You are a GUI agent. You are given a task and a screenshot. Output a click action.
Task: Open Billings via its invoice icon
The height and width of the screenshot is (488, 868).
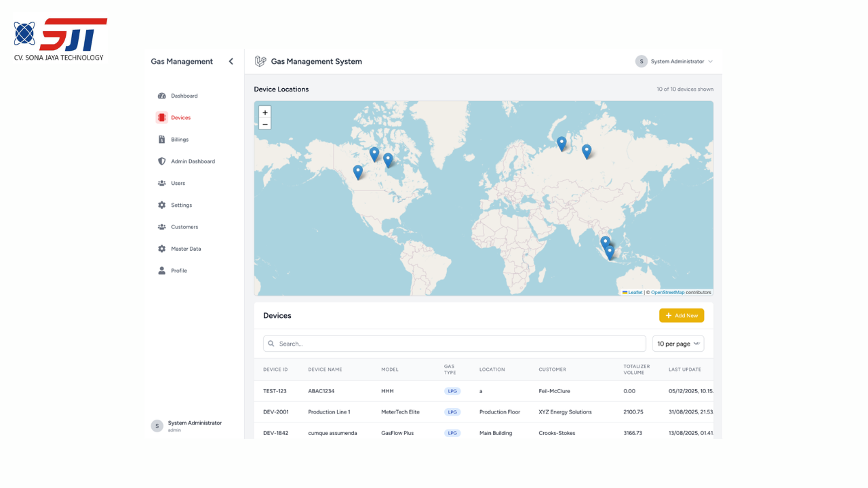(x=161, y=140)
